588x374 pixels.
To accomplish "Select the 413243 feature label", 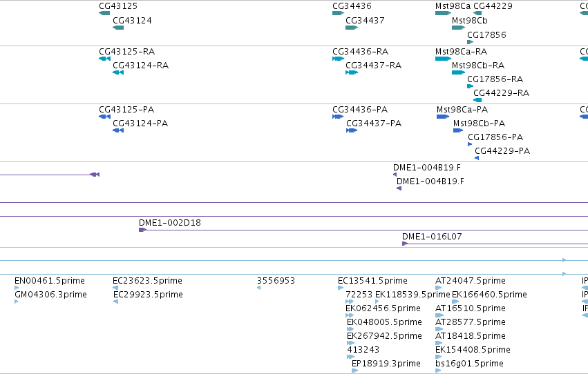I will (x=363, y=350).
